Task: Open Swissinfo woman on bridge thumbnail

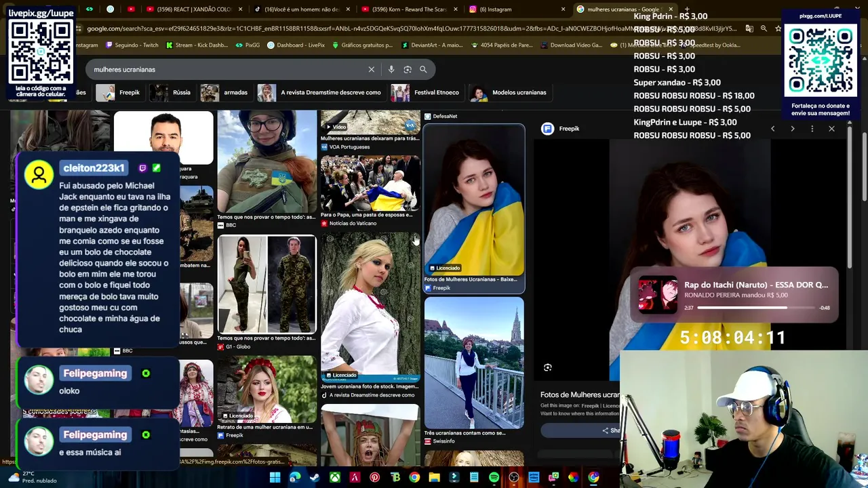Action: (474, 363)
